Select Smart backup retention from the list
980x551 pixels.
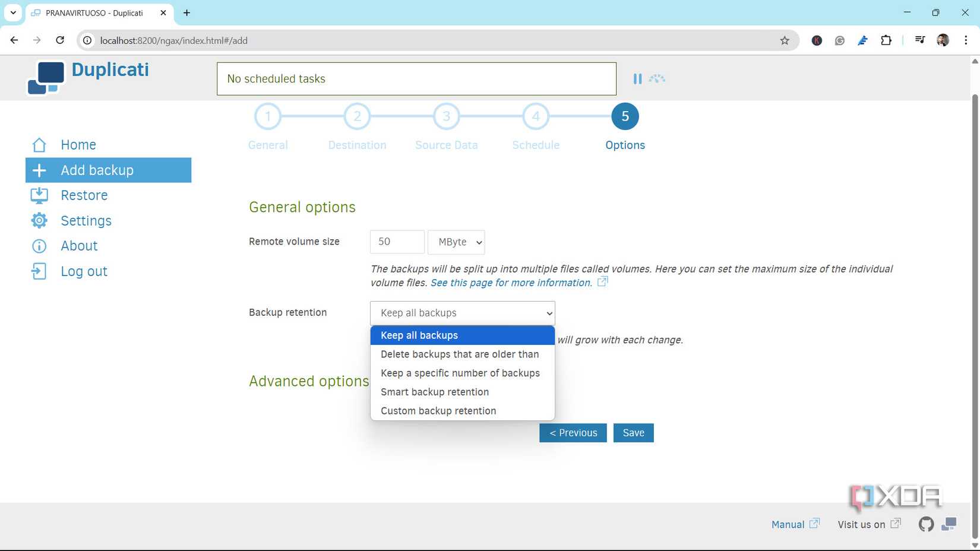pos(435,392)
